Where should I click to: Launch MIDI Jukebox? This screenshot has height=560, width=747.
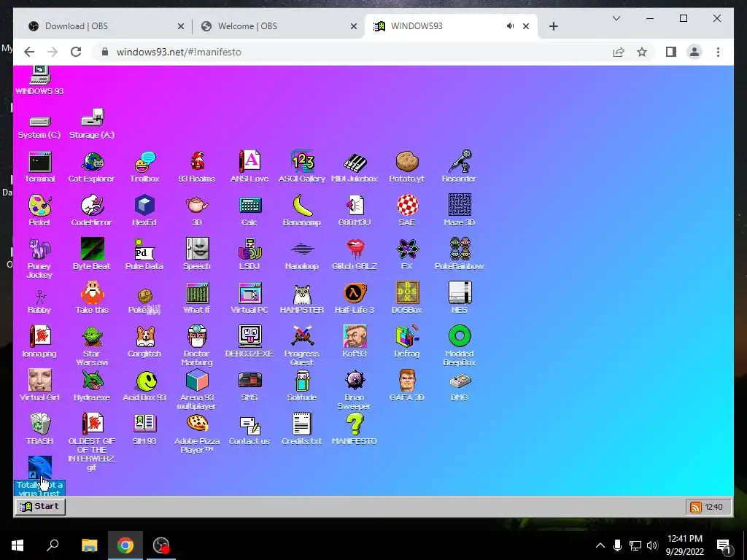pos(354,167)
